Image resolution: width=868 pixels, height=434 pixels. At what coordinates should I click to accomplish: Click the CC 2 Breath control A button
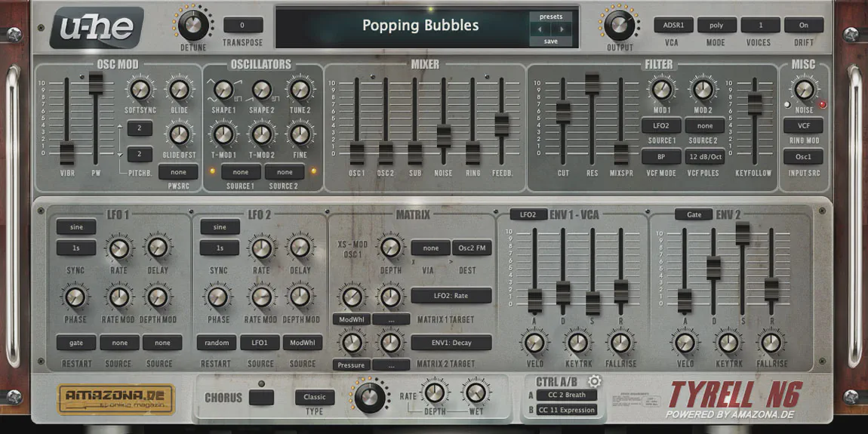[566, 395]
